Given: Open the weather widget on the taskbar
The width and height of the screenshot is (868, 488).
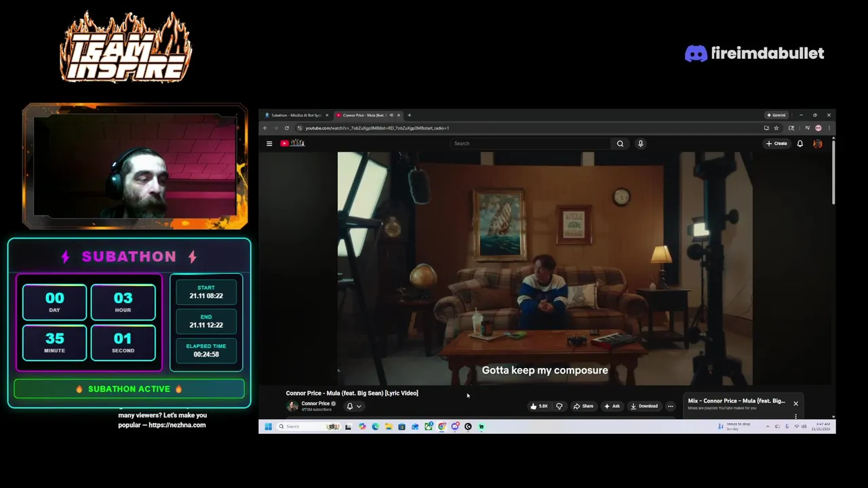Looking at the screenshot, I should (736, 426).
